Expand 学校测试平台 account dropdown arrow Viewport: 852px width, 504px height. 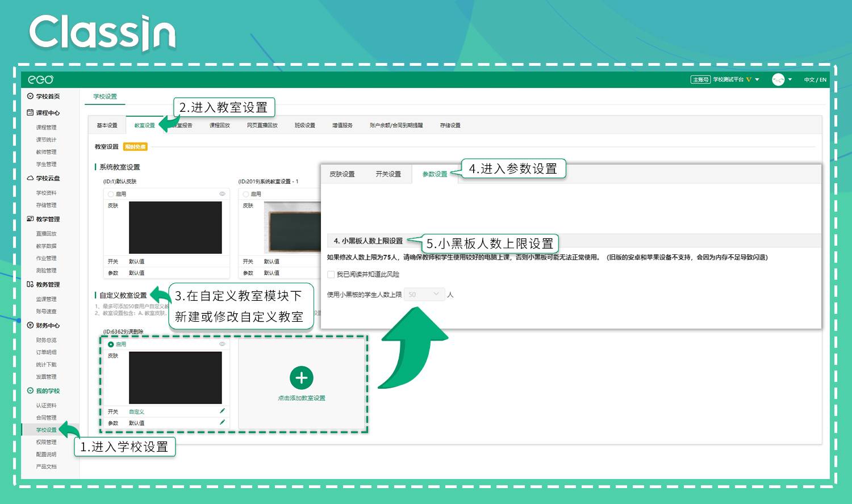pyautogui.click(x=757, y=79)
